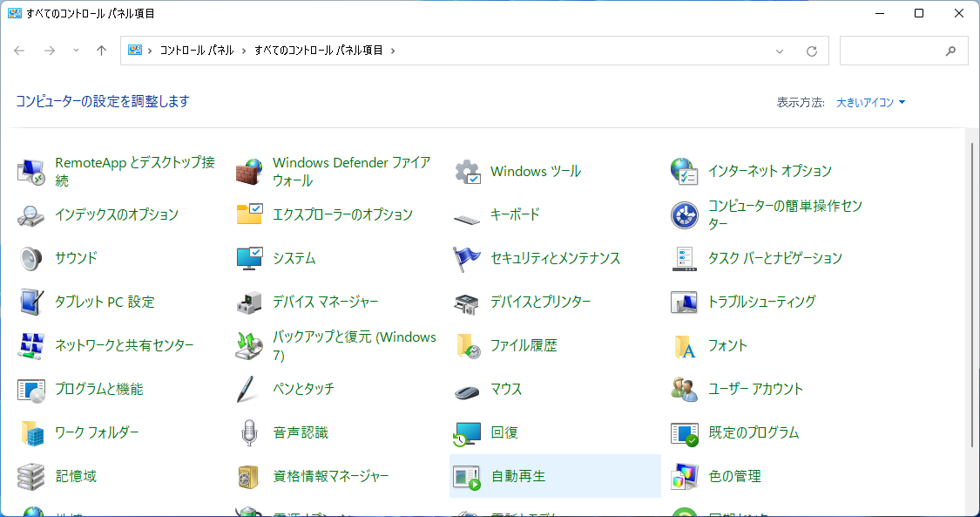Click the キーボード keyboard icon

coord(467,218)
